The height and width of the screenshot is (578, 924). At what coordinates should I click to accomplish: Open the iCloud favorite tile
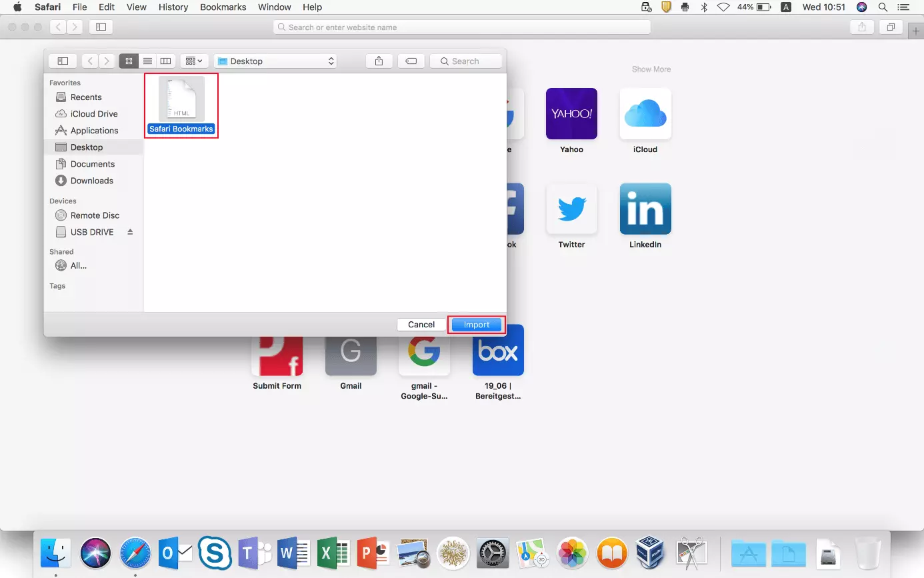[645, 114]
